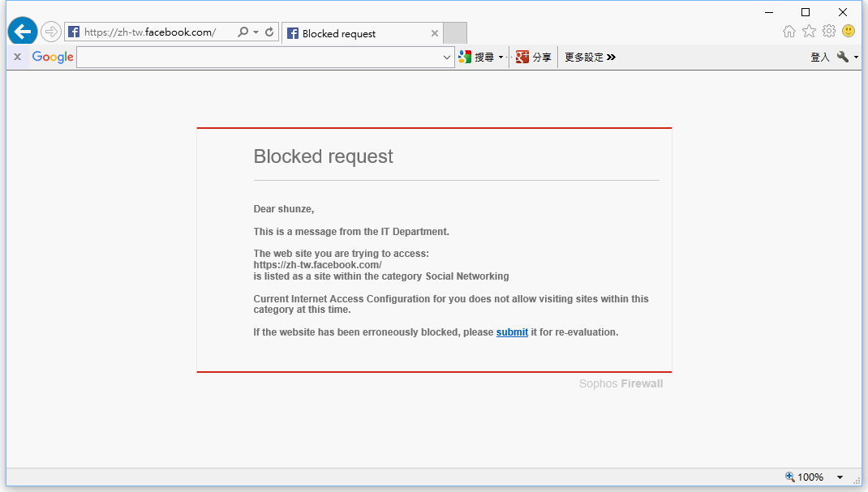Refresh the page with reload icon
Viewport: 868px width, 492px height.
click(269, 32)
